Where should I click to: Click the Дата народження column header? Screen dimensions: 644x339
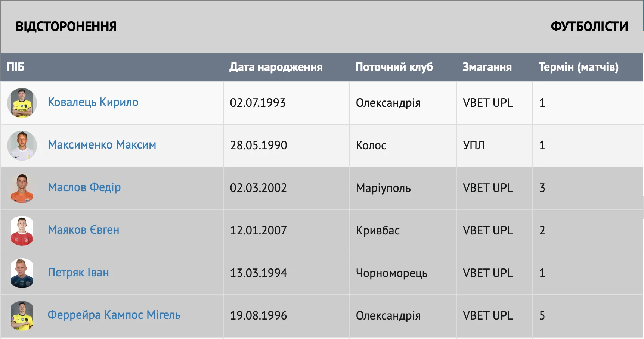[x=276, y=67]
